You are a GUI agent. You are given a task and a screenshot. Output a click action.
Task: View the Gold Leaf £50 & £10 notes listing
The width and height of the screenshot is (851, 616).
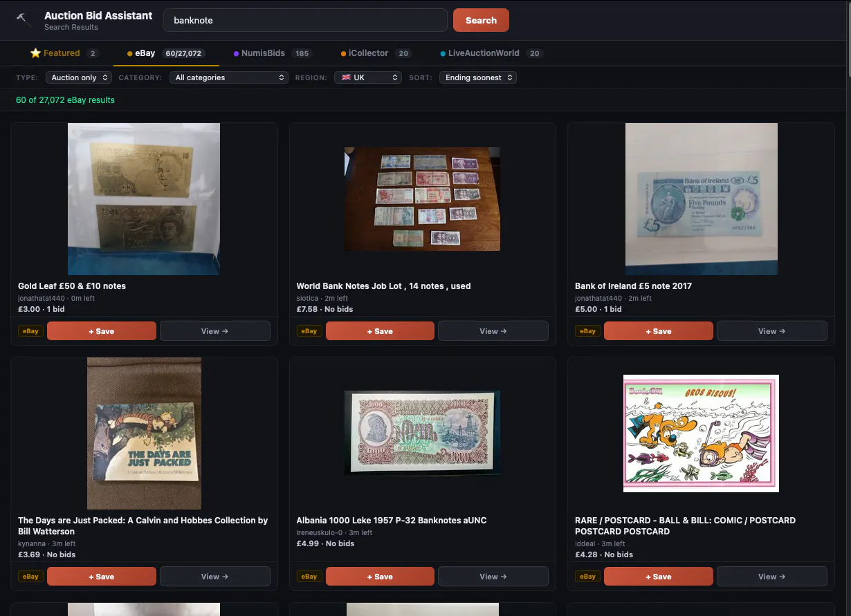tap(215, 331)
